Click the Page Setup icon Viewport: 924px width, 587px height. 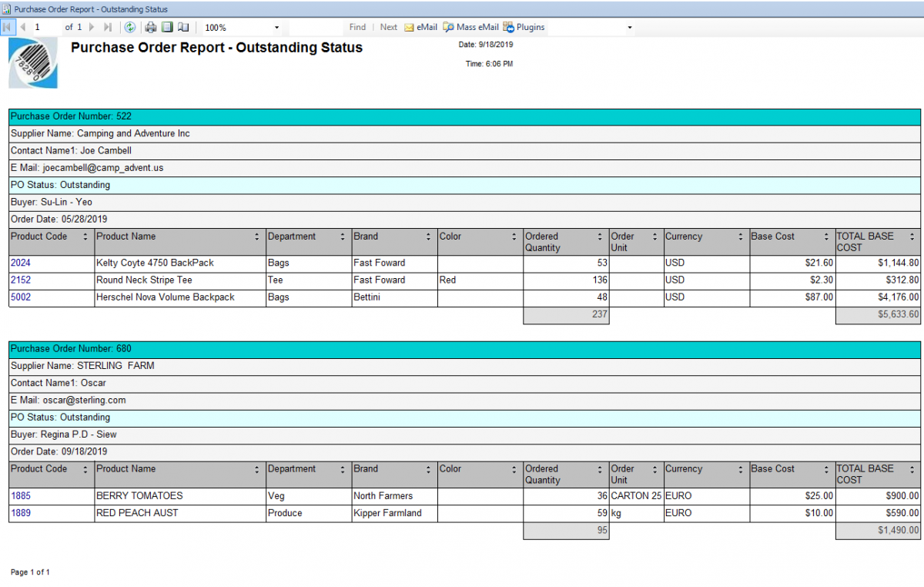coord(182,27)
